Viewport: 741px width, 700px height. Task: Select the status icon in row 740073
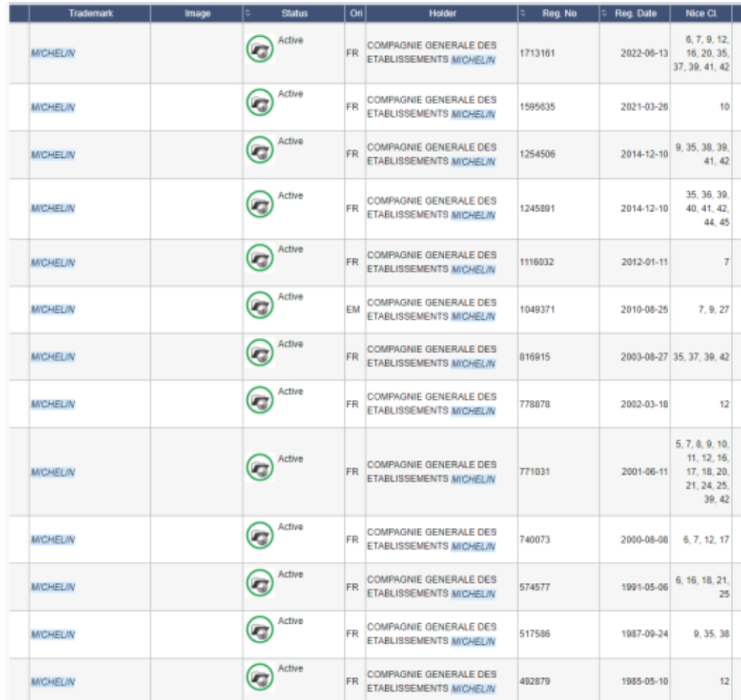click(260, 535)
